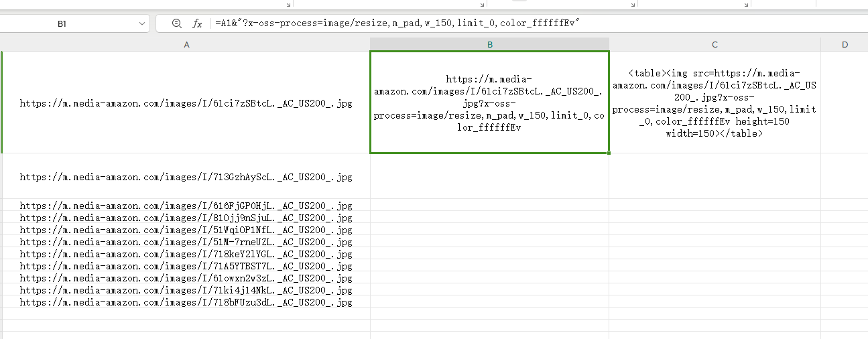Select cell C1 containing the table img HTML
This screenshot has height=339, width=868.
[715, 103]
